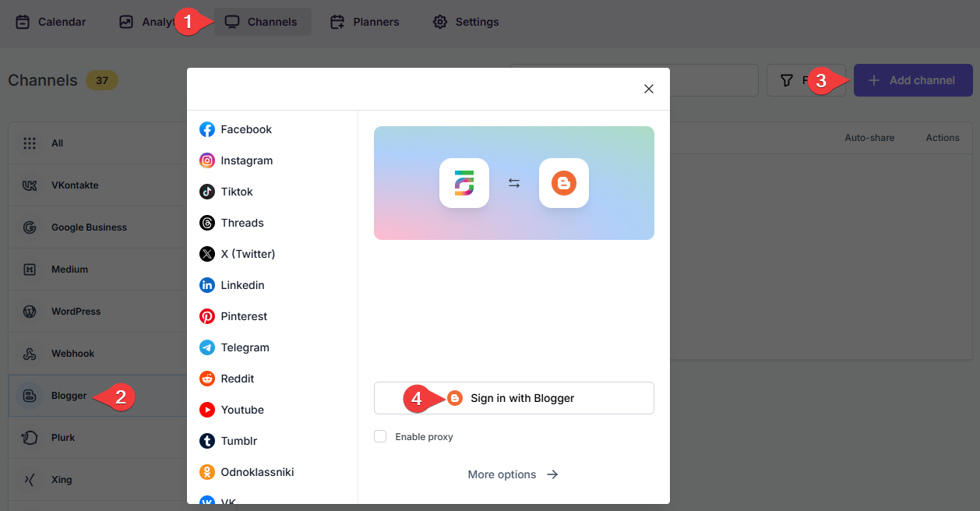Click the arrow beside More options
The height and width of the screenshot is (511, 980).
pyautogui.click(x=552, y=474)
